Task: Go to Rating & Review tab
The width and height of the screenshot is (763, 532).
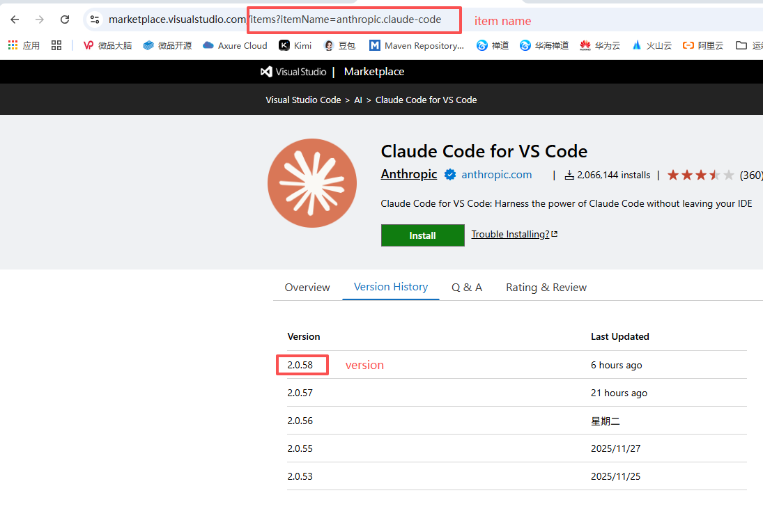Action: point(546,287)
